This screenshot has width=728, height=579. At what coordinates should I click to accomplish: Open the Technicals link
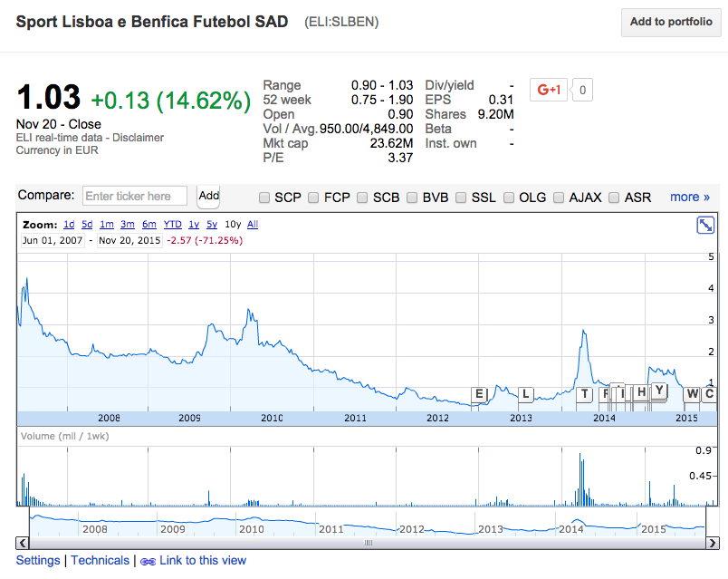click(100, 560)
